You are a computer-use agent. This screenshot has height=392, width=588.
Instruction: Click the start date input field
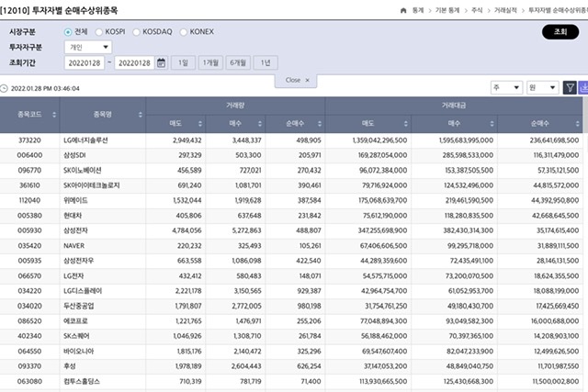click(85, 62)
